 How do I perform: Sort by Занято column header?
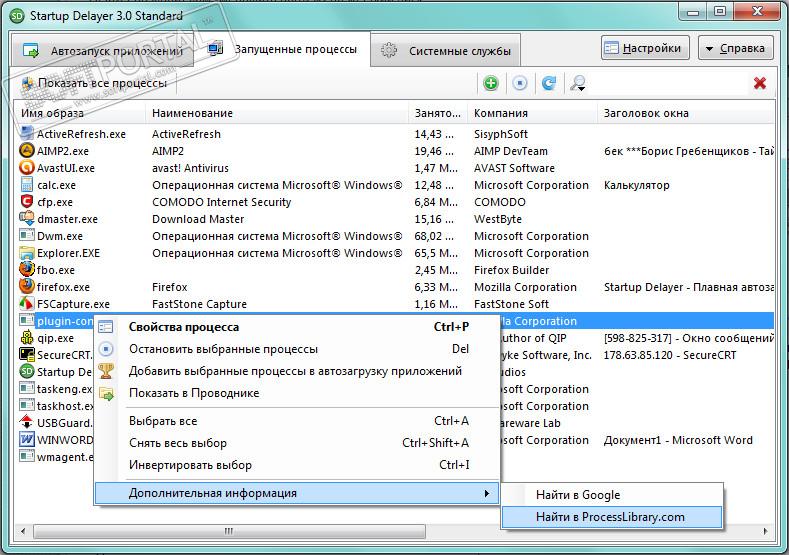[438, 113]
